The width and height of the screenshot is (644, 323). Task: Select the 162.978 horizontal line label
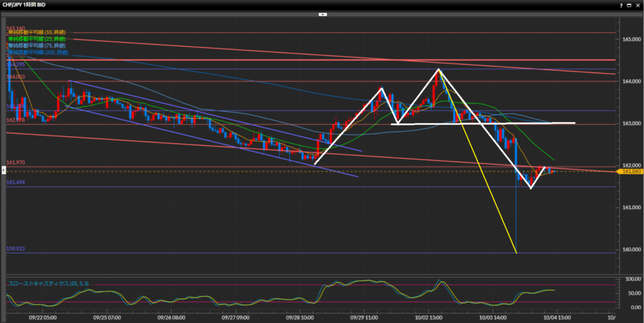tap(16, 120)
